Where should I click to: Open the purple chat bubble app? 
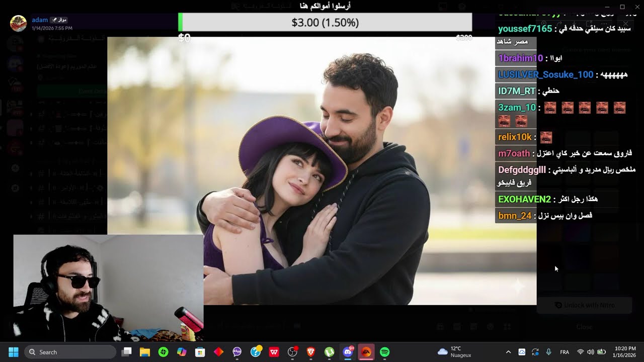click(x=237, y=352)
